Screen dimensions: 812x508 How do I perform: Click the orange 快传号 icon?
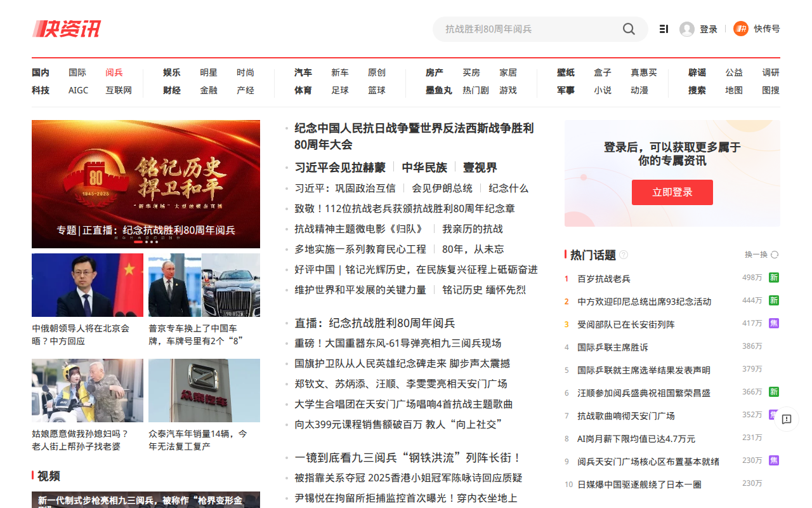click(740, 29)
